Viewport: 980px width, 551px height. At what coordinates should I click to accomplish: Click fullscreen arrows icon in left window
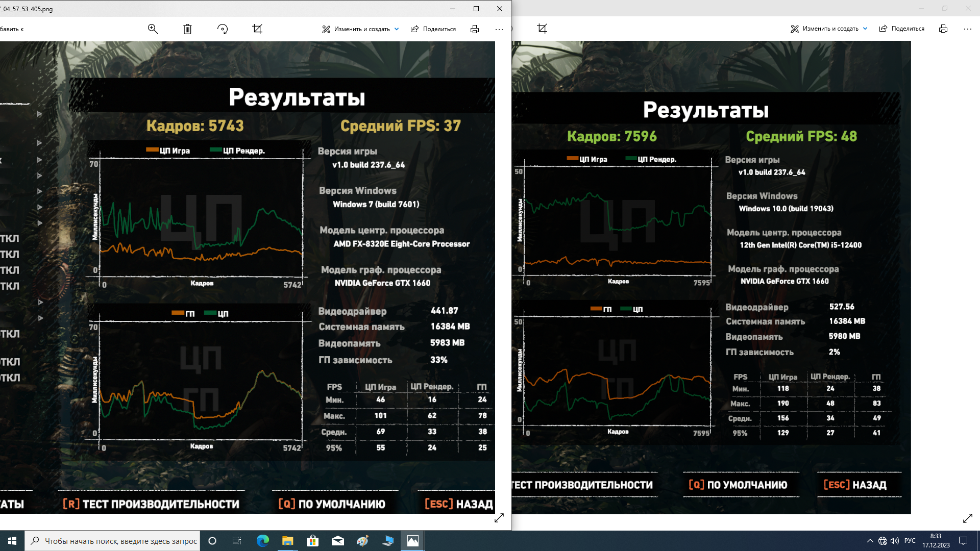[499, 518]
